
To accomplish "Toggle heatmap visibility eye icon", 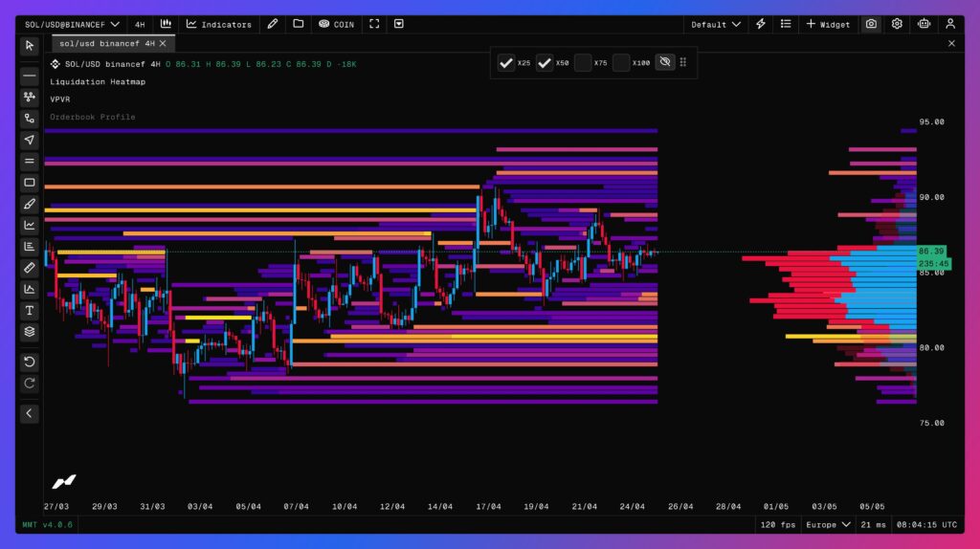I will click(665, 63).
